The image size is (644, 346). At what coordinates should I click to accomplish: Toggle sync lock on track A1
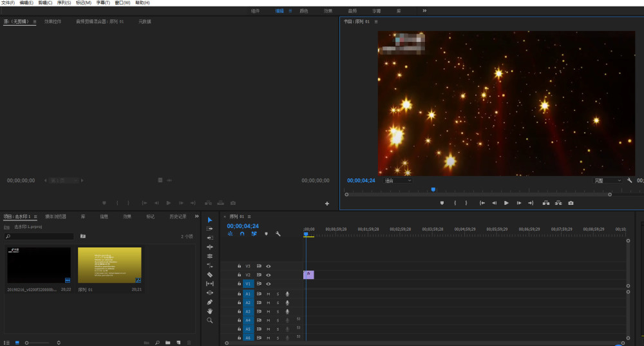pos(259,294)
